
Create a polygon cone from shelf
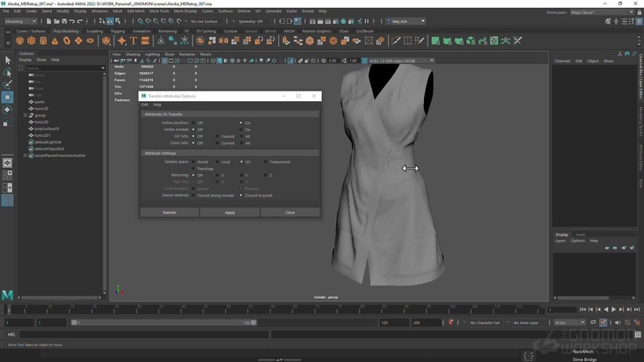[55, 40]
